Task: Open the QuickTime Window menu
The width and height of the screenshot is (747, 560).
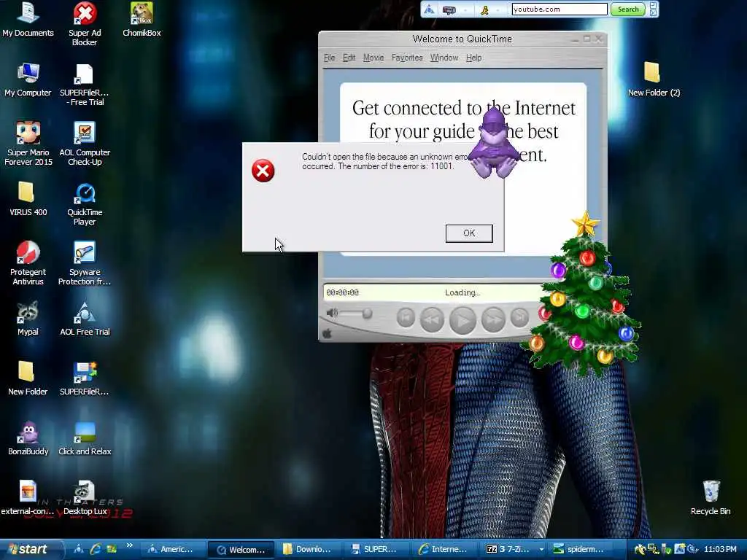Action: click(x=444, y=58)
